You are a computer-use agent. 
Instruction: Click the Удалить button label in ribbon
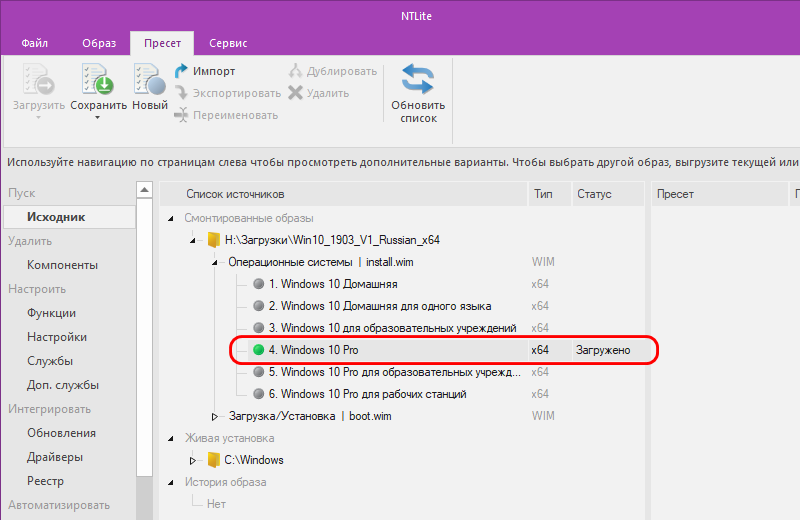point(328,93)
